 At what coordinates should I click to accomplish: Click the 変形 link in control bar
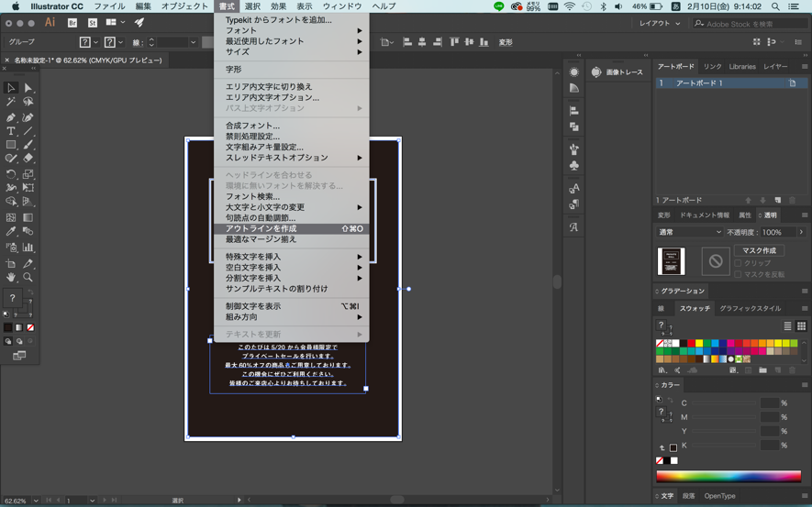pos(506,42)
